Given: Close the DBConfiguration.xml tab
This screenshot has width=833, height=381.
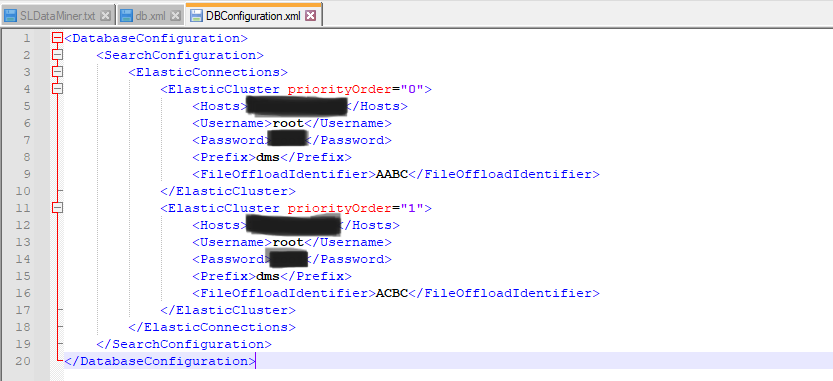Looking at the screenshot, I should coord(311,16).
